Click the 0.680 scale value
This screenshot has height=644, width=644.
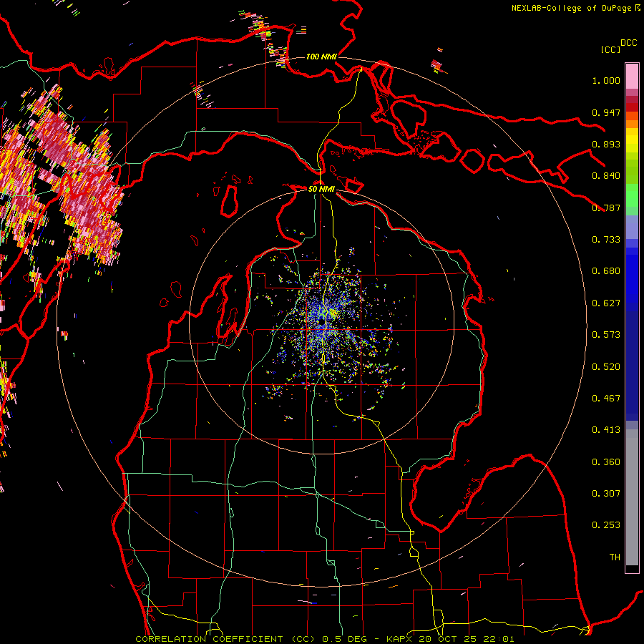tap(606, 271)
